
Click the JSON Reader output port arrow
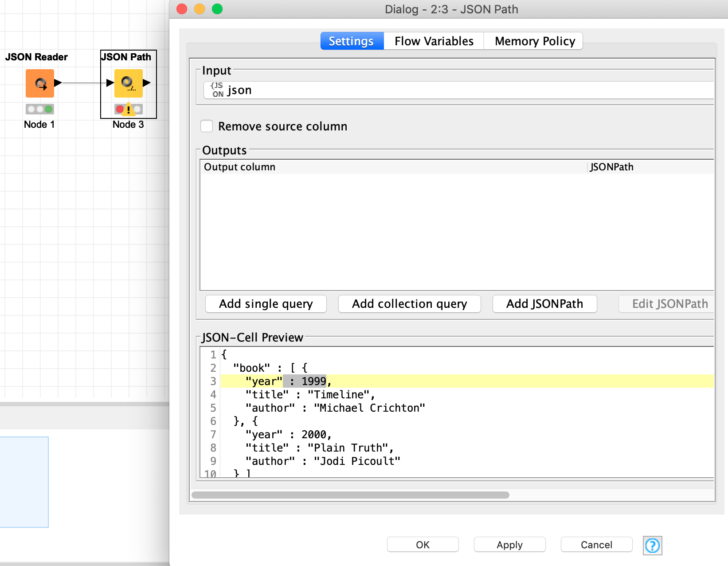click(58, 83)
